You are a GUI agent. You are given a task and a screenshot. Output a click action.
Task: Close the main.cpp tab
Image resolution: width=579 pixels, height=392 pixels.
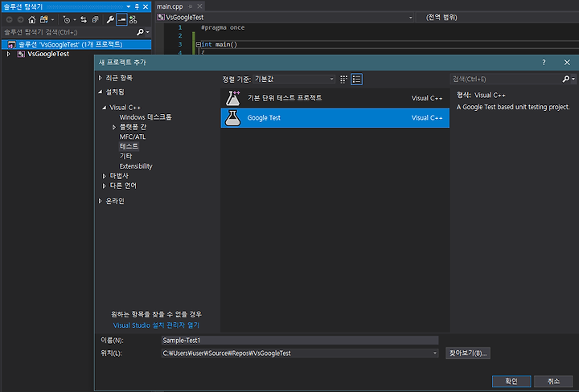pos(199,6)
